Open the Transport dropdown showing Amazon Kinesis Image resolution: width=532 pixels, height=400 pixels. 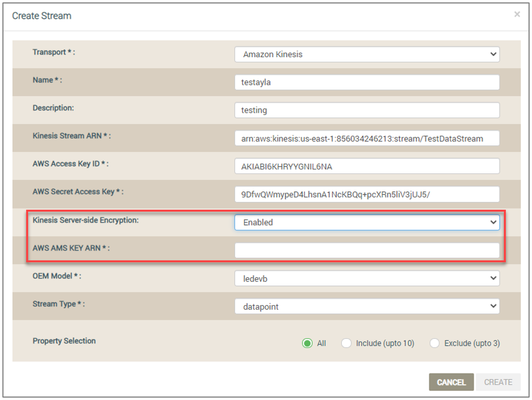(367, 54)
